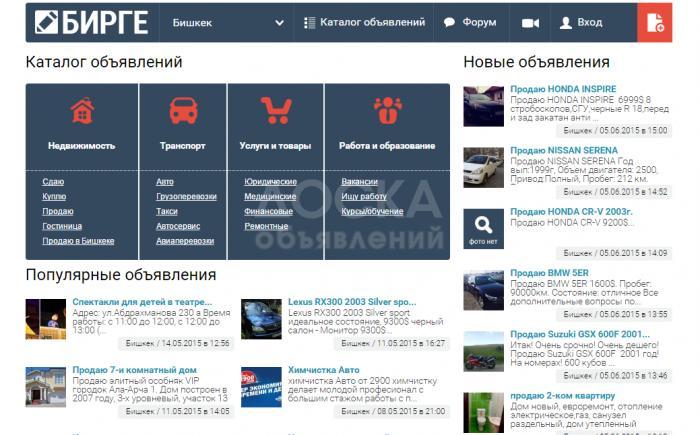Viewport: 700px width, 435px height.
Task: Follow the Вакансии link
Action: click(x=359, y=182)
